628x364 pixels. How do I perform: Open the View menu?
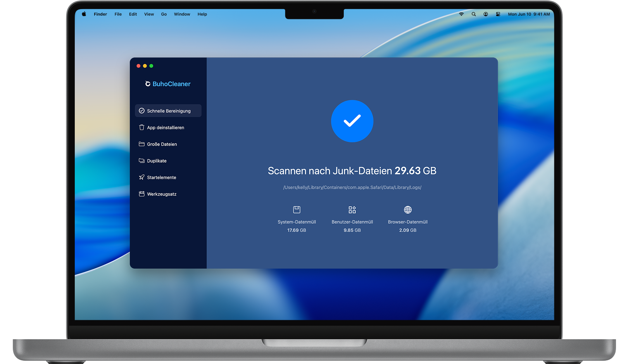[149, 14]
